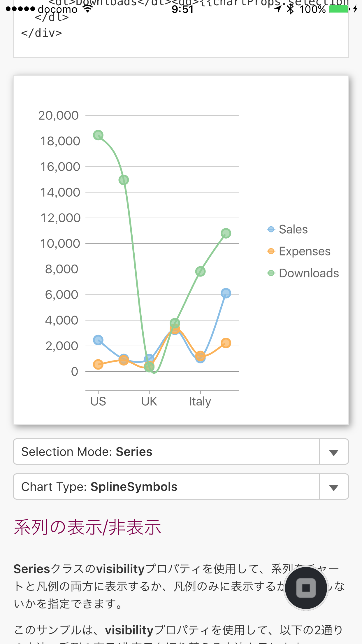This screenshot has height=644, width=362.
Task: Tap the Expenses legend marker icon
Action: tap(271, 251)
